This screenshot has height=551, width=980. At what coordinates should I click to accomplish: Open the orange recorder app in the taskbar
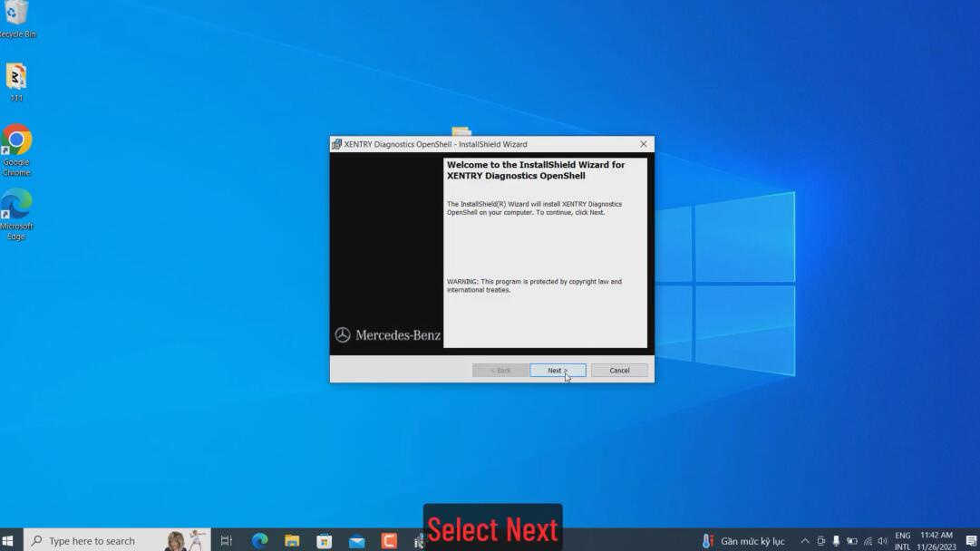[390, 540]
